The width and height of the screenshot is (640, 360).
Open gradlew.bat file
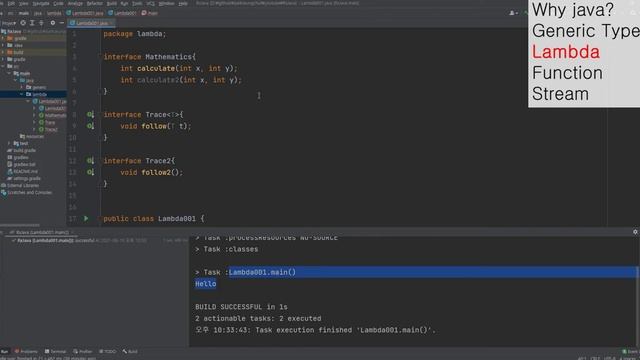pyautogui.click(x=22, y=164)
